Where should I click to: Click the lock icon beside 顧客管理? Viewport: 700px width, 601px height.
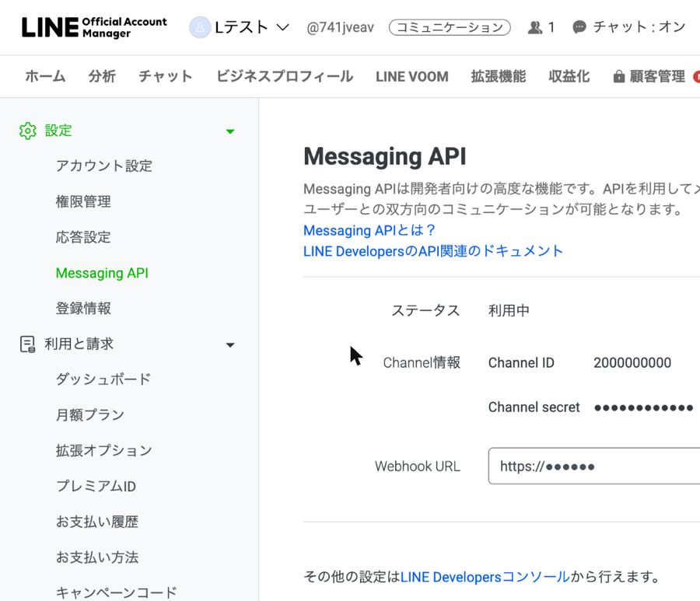pos(619,77)
